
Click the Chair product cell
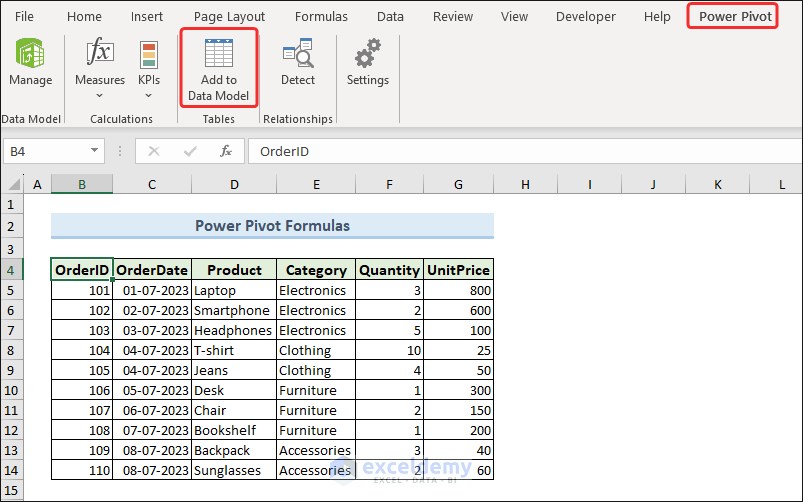click(234, 410)
